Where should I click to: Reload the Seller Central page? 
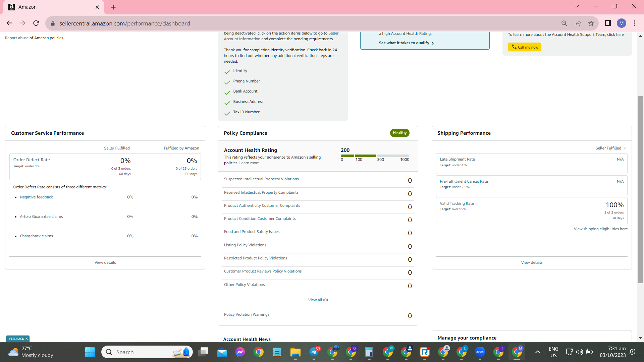coord(36,23)
